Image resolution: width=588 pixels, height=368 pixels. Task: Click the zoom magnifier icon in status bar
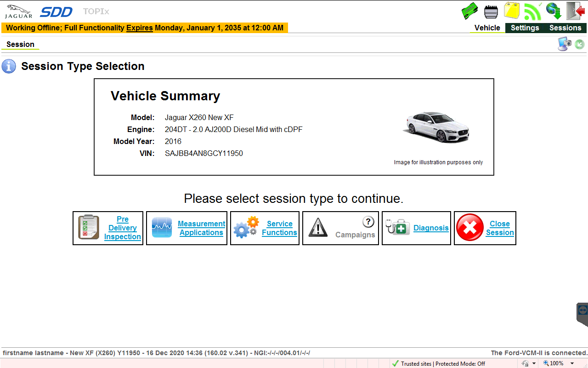[x=546, y=363]
